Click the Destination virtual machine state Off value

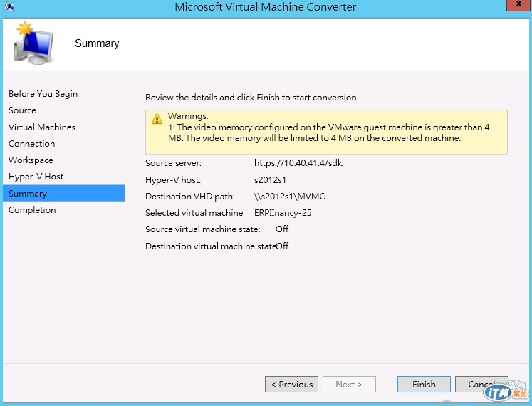tap(282, 246)
